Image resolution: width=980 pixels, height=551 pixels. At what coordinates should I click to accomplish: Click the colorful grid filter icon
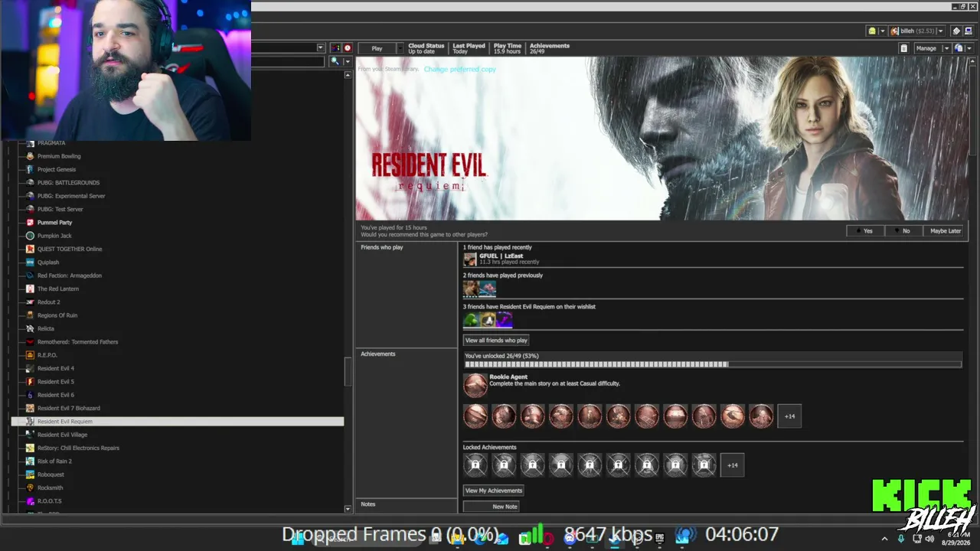click(335, 47)
